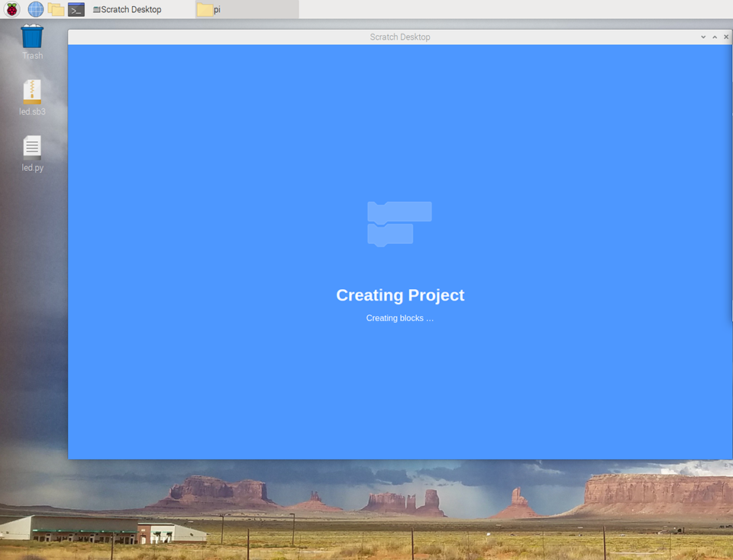Launch the Terminal from the taskbar
Viewport: 733px width, 560px height.
pos(76,9)
